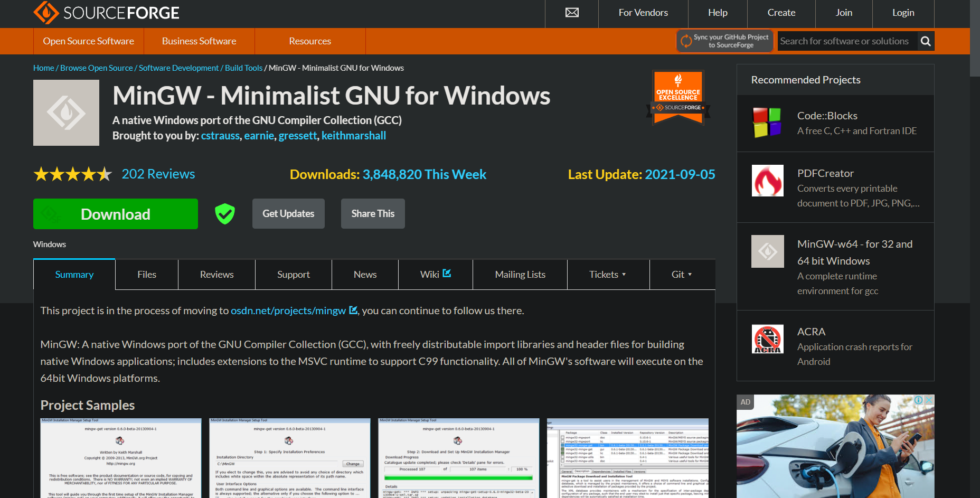
Task: Click the ACRA project icon
Action: (x=767, y=339)
